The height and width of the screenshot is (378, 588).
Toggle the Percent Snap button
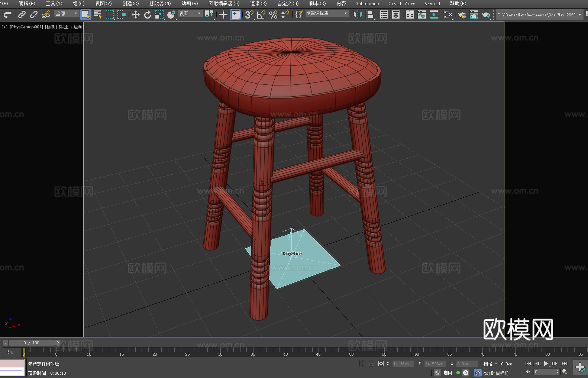(273, 14)
